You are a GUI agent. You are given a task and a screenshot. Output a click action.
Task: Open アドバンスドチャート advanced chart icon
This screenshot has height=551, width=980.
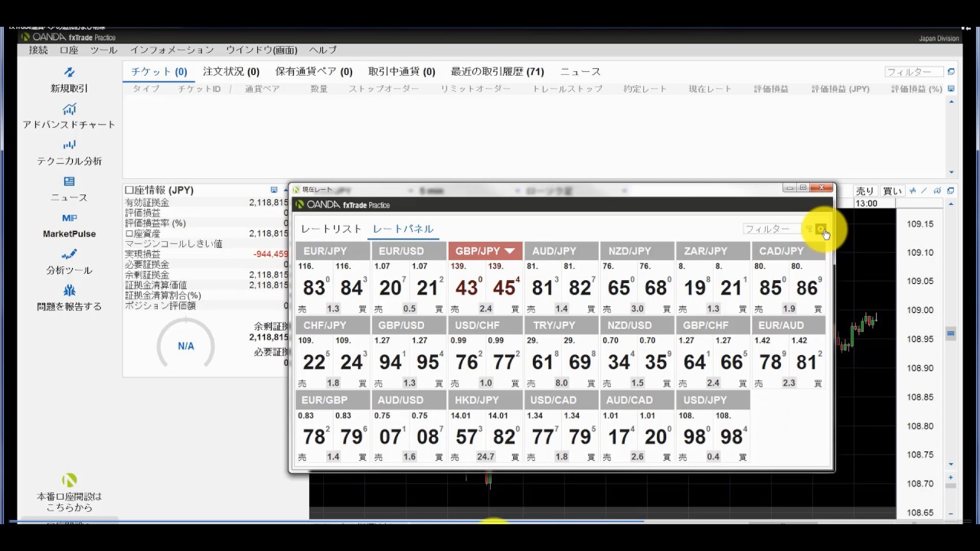point(69,109)
